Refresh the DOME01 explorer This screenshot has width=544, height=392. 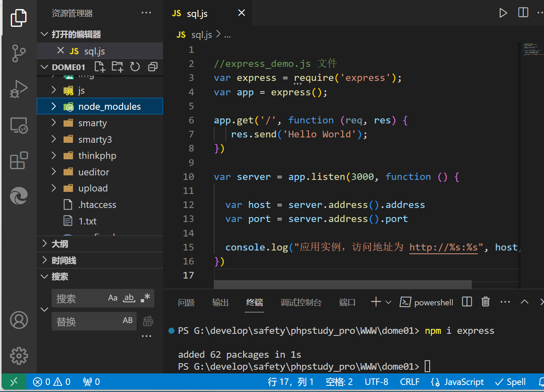(135, 67)
